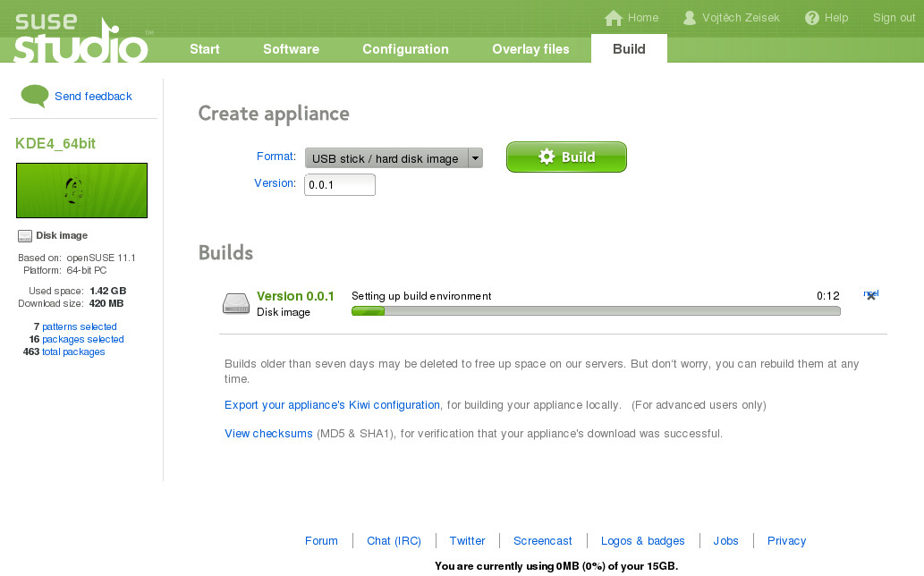
Task: Cancel the running build with the X icon
Action: coord(871,296)
